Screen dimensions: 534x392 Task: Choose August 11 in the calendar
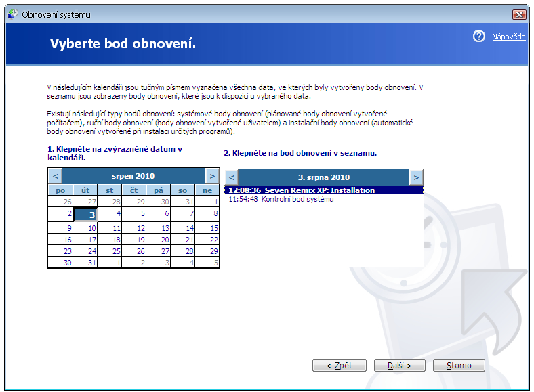pos(109,227)
